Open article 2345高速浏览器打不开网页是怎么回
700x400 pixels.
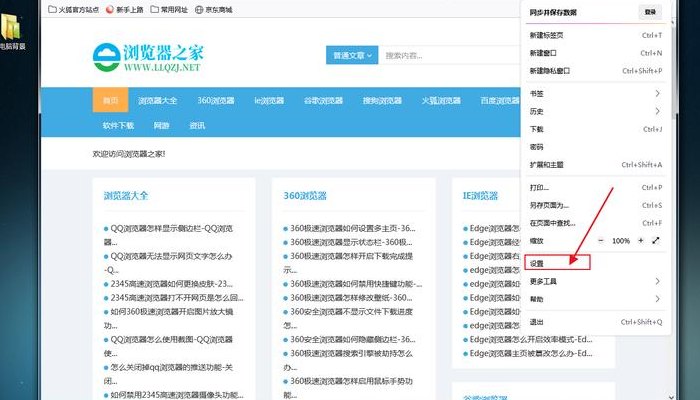pos(177,298)
